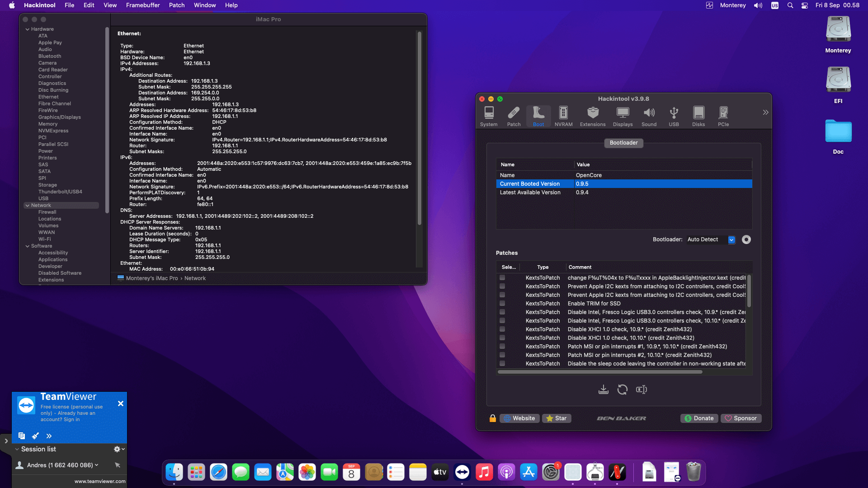868x488 pixels.
Task: Open Finder from the Dock
Action: [x=174, y=472]
